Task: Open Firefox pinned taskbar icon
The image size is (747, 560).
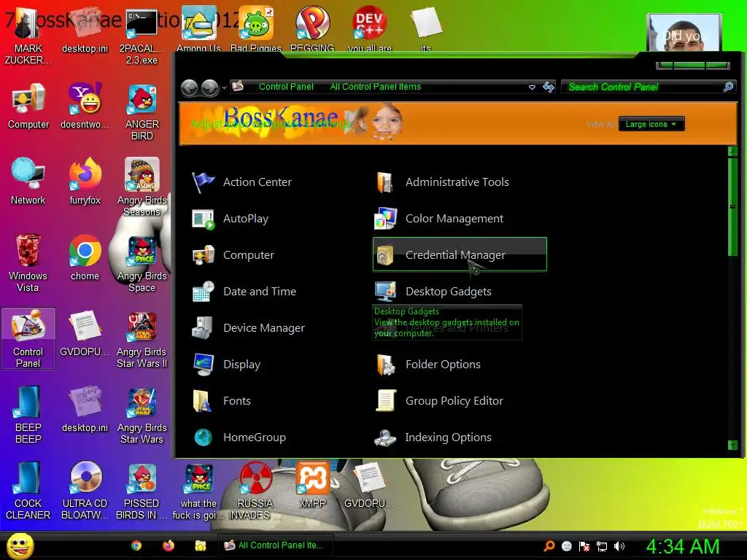Action: (169, 545)
